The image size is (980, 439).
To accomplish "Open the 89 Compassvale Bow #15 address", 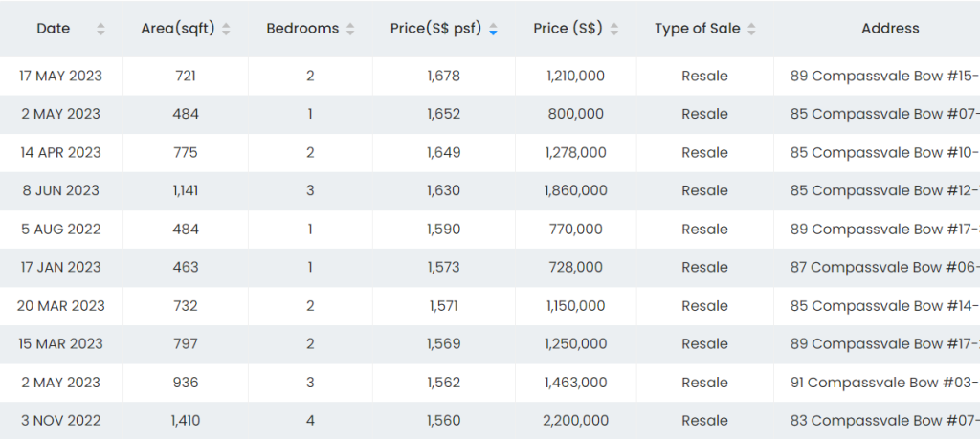I will point(883,77).
